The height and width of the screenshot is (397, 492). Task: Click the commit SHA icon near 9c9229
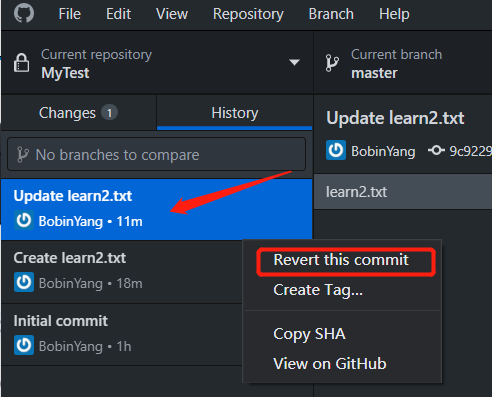point(436,151)
